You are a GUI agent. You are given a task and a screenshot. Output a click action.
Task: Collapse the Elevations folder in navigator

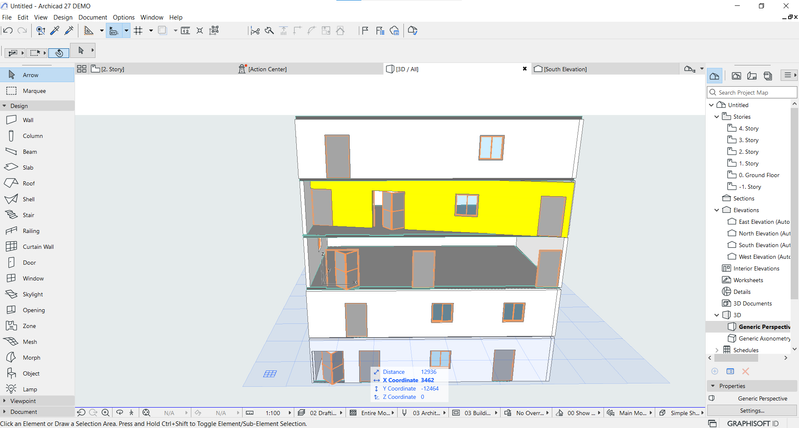click(716, 210)
